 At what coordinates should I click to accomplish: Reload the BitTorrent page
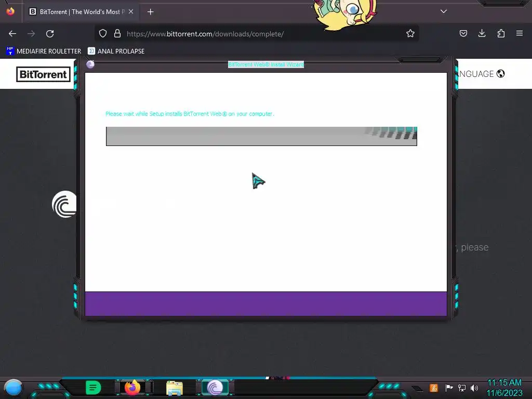[x=50, y=34]
